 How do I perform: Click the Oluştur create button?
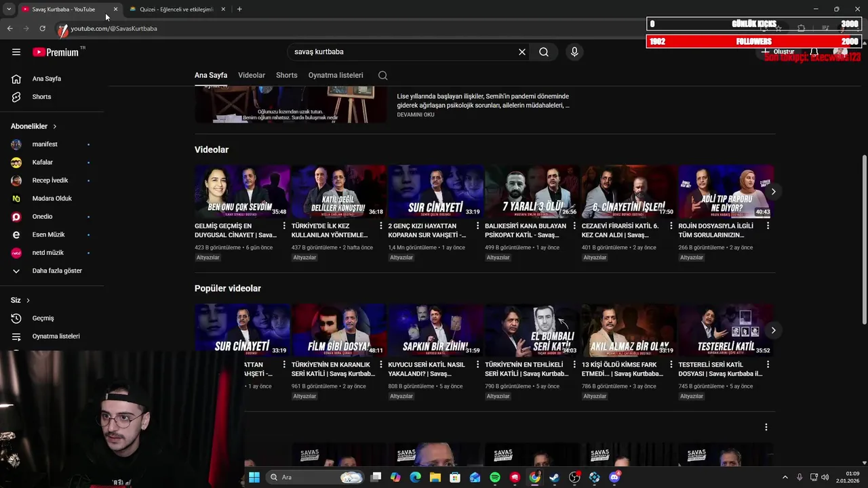(x=777, y=52)
